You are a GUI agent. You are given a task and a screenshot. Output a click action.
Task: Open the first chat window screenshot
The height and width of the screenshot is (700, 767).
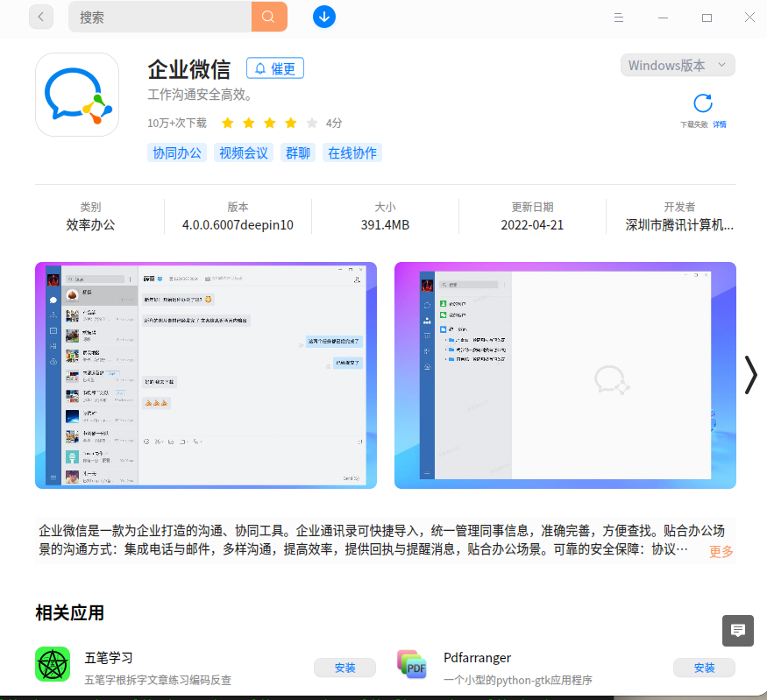pos(206,376)
